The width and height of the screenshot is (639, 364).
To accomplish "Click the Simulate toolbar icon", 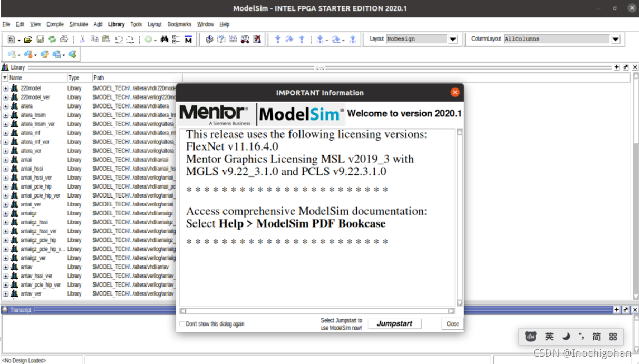I will coord(233,39).
